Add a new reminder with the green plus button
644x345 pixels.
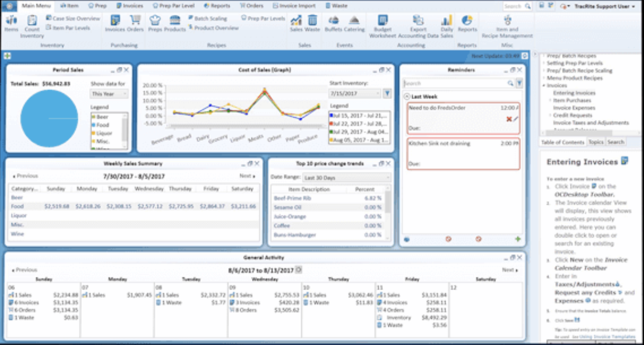point(519,240)
